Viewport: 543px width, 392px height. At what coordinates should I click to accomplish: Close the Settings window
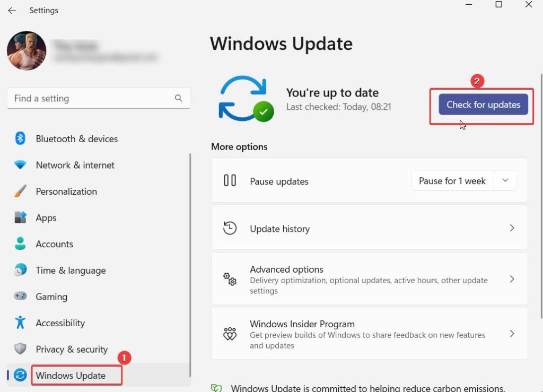529,4
